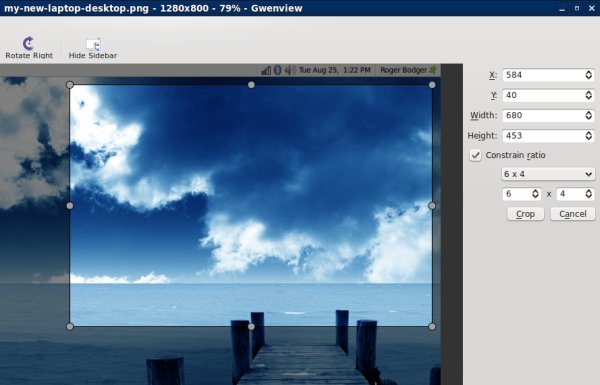Click the Crop button

[x=525, y=214]
